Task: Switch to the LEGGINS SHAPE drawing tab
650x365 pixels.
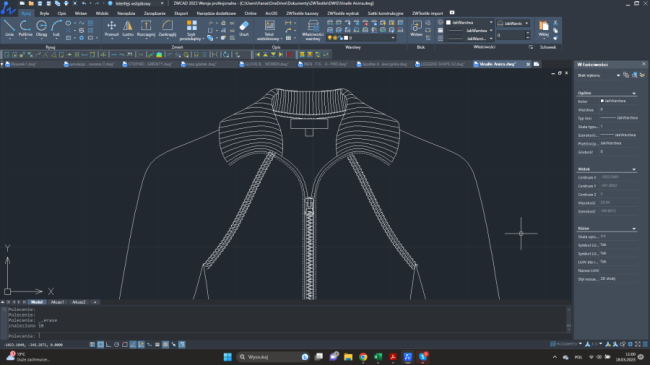Action: point(442,64)
